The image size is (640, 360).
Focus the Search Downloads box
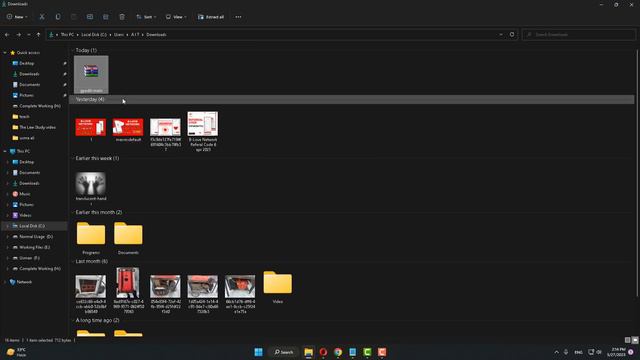[578, 35]
